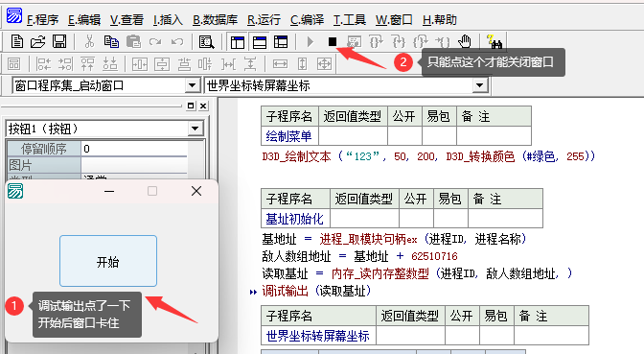This screenshot has width=644, height=354.
Task: Click the step-over debug braces icon
Action: pos(377,41)
